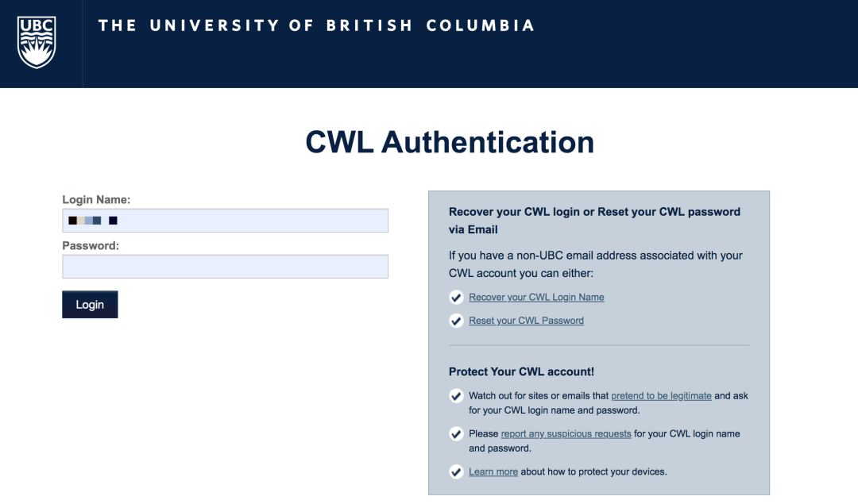
Task: Click the 'Login Name:' field label
Action: (96, 200)
